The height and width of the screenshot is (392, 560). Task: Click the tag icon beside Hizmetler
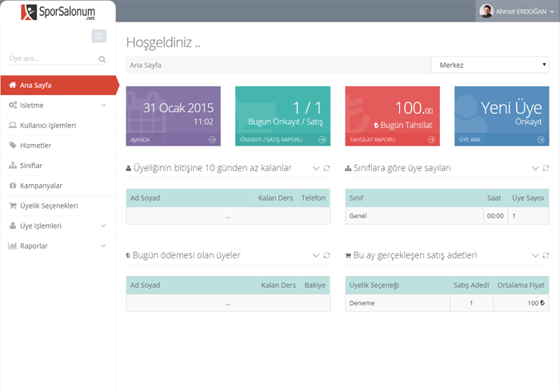pyautogui.click(x=13, y=145)
